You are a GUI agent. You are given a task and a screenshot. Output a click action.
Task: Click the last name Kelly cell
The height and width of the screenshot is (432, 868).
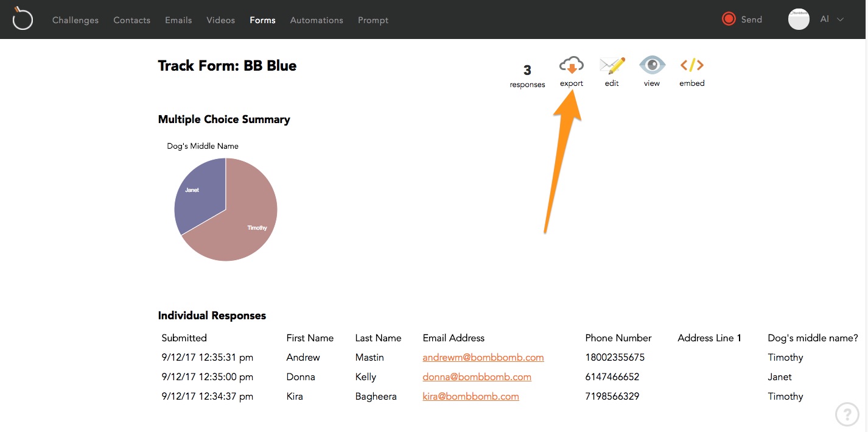click(366, 377)
